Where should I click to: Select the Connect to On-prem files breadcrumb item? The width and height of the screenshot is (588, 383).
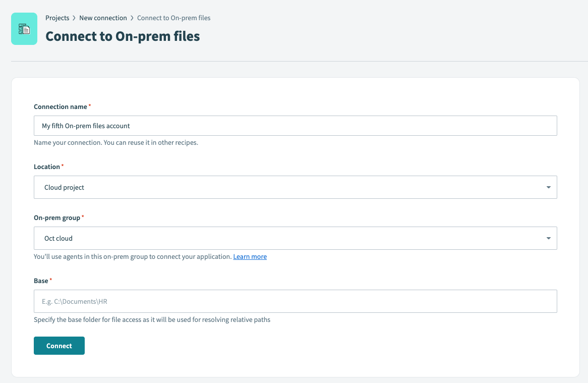(x=173, y=18)
